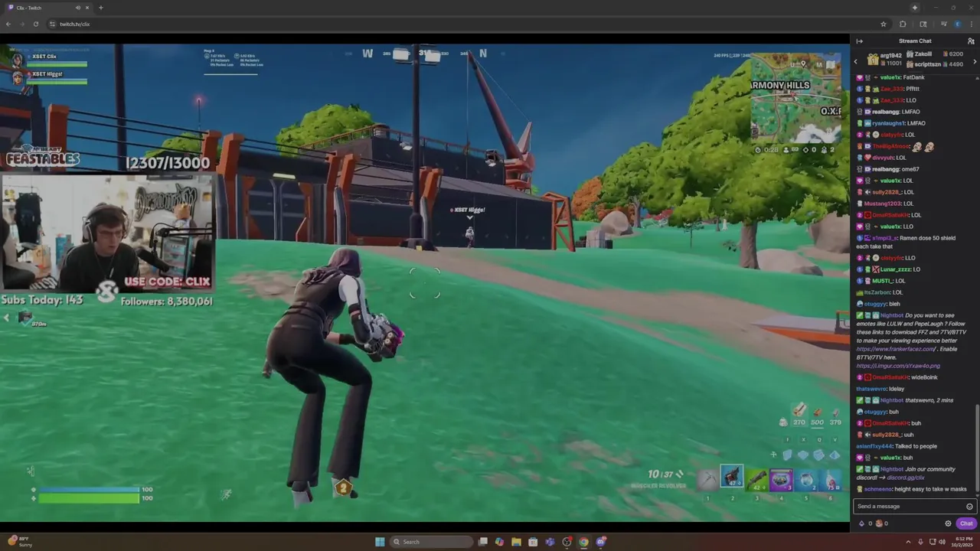Image resolution: width=980 pixels, height=551 pixels.
Task: Open File Explorer from taskbar
Action: coord(516,542)
